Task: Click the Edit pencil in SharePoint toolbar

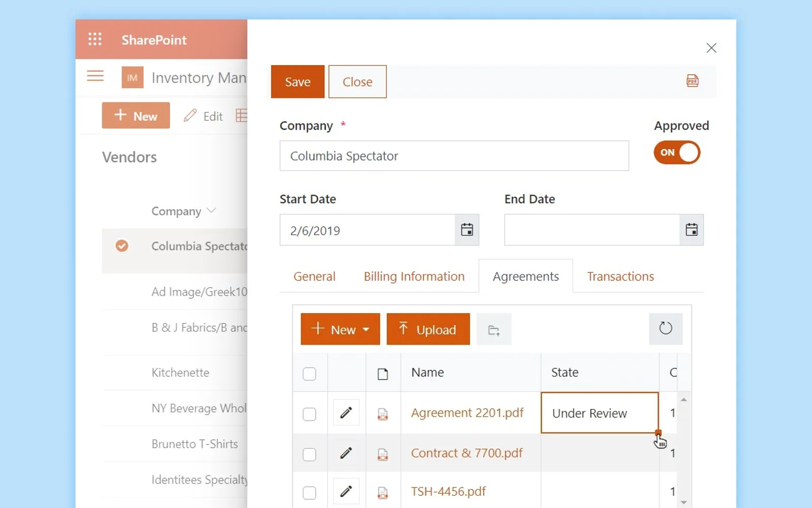Action: pyautogui.click(x=190, y=116)
